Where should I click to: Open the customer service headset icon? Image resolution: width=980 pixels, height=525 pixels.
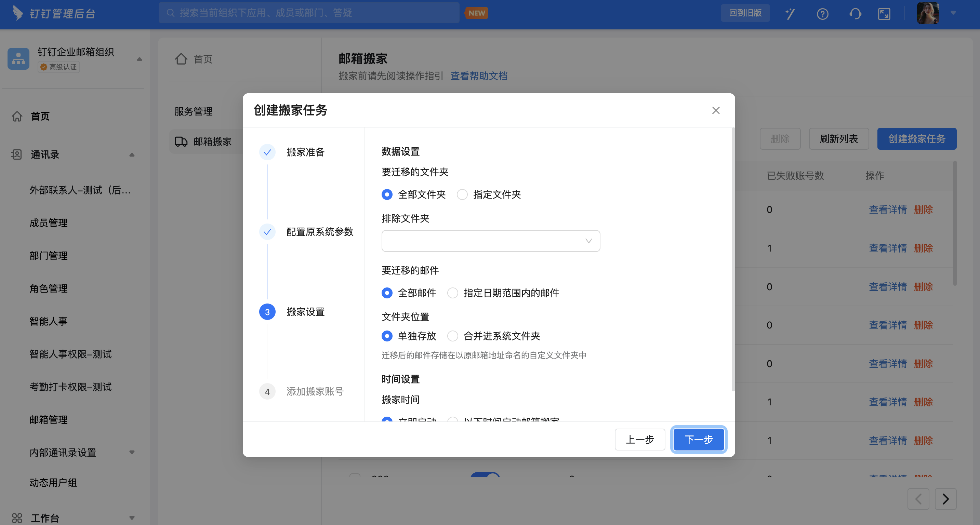(855, 14)
